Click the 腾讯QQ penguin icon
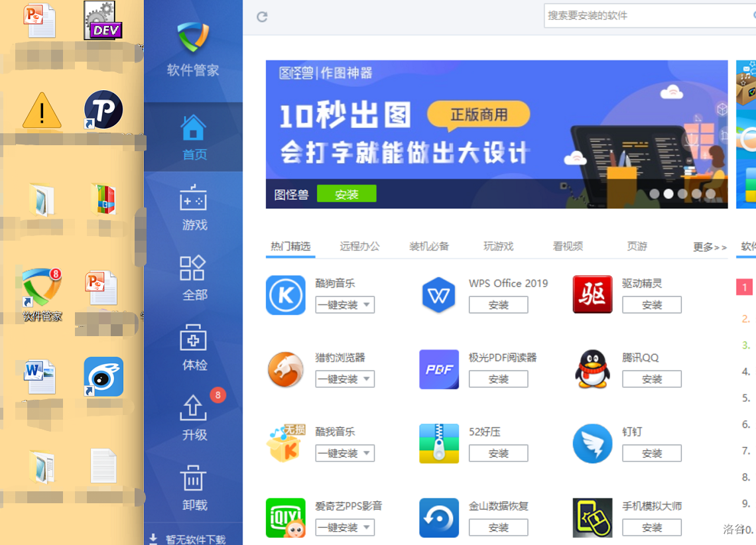 click(593, 369)
